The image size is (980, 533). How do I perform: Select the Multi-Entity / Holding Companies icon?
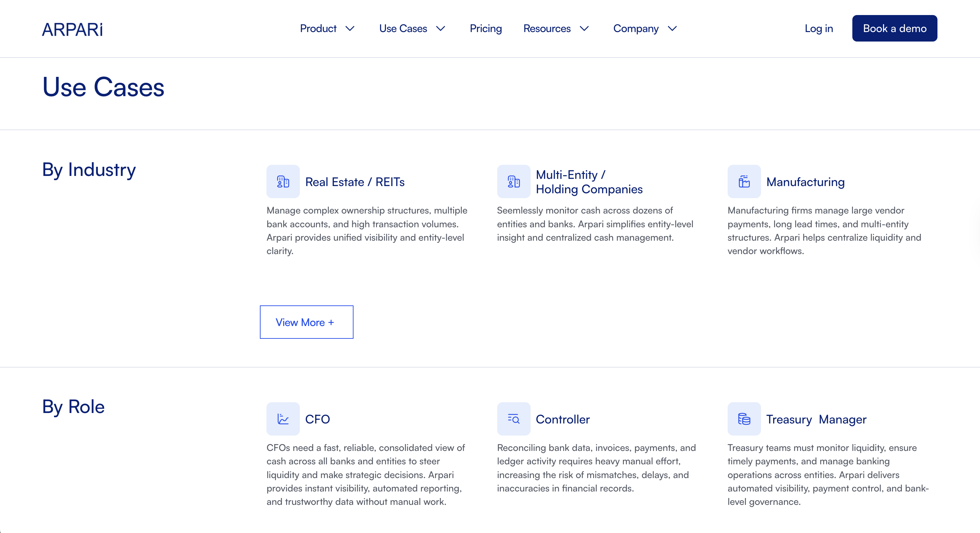513,181
